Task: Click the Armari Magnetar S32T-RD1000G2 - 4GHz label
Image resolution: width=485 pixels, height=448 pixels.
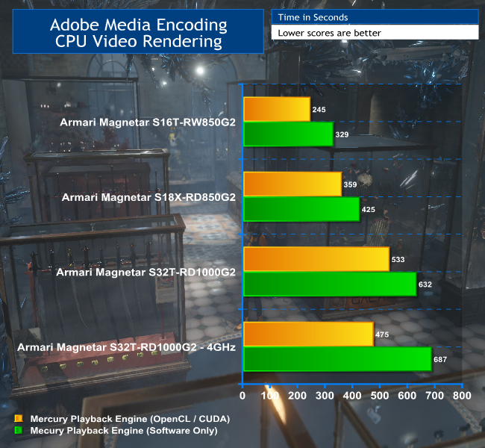Action: point(126,347)
